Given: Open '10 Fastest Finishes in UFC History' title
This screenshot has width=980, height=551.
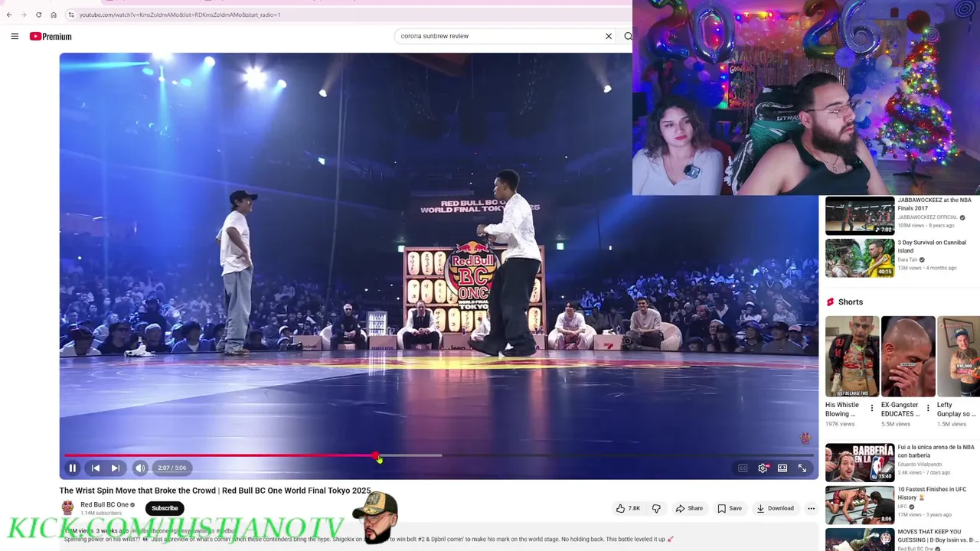Looking at the screenshot, I should coord(932,493).
